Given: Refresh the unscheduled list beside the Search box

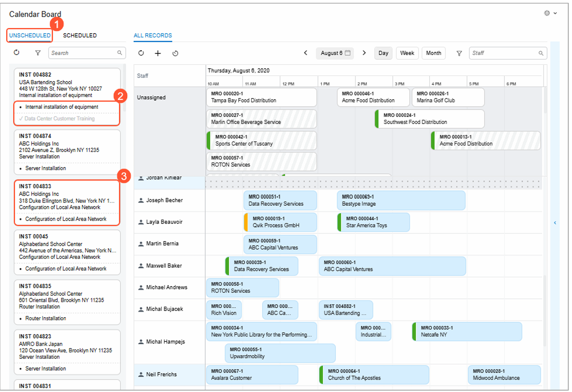Looking at the screenshot, I should tap(17, 53).
